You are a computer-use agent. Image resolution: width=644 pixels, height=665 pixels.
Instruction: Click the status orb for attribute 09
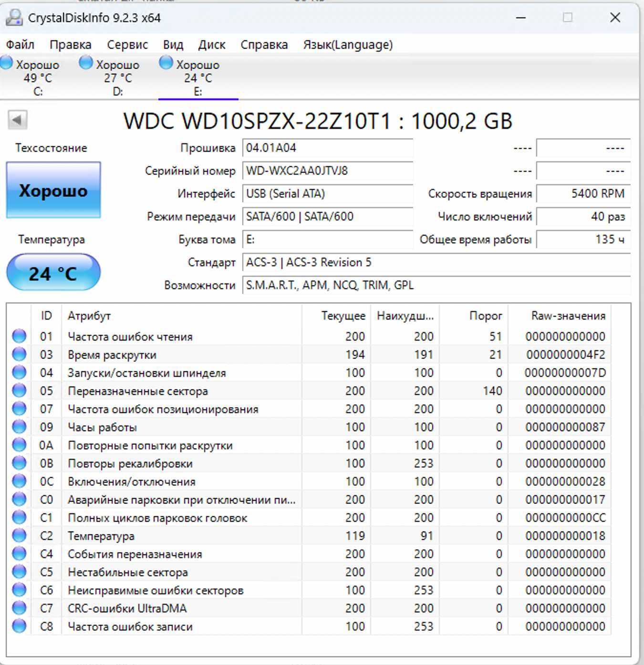tap(19, 427)
